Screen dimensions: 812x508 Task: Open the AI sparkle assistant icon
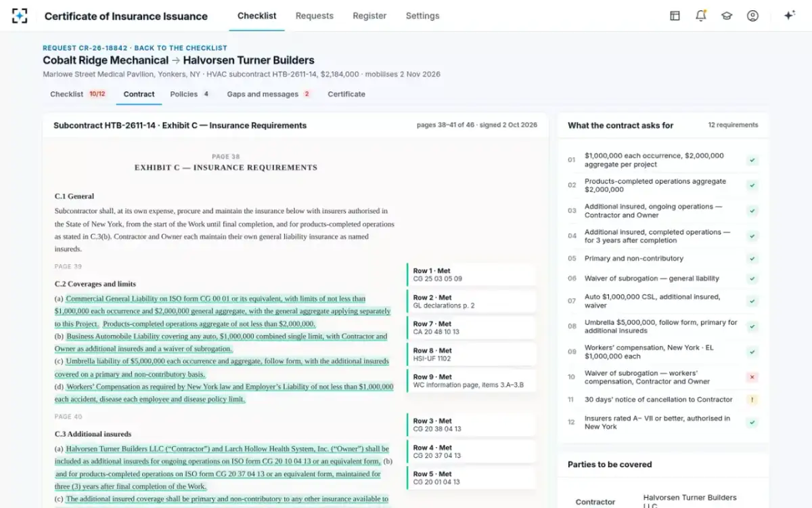[x=789, y=16]
